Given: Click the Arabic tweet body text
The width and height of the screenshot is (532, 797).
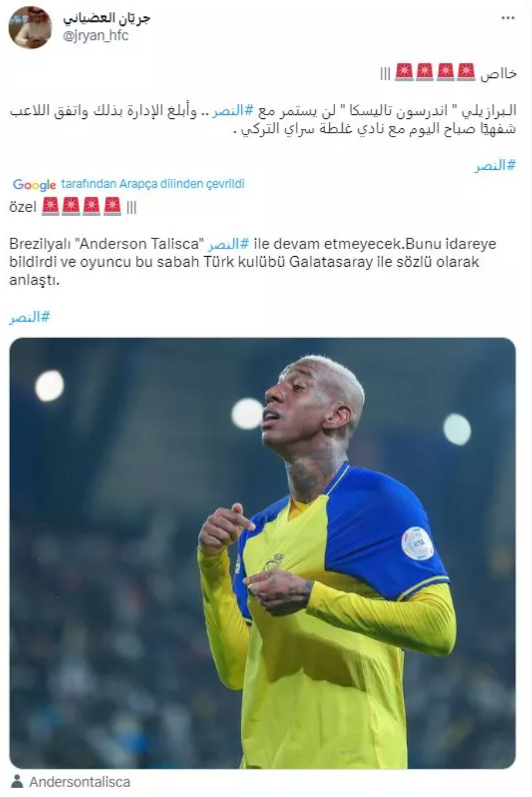Looking at the screenshot, I should [x=262, y=120].
